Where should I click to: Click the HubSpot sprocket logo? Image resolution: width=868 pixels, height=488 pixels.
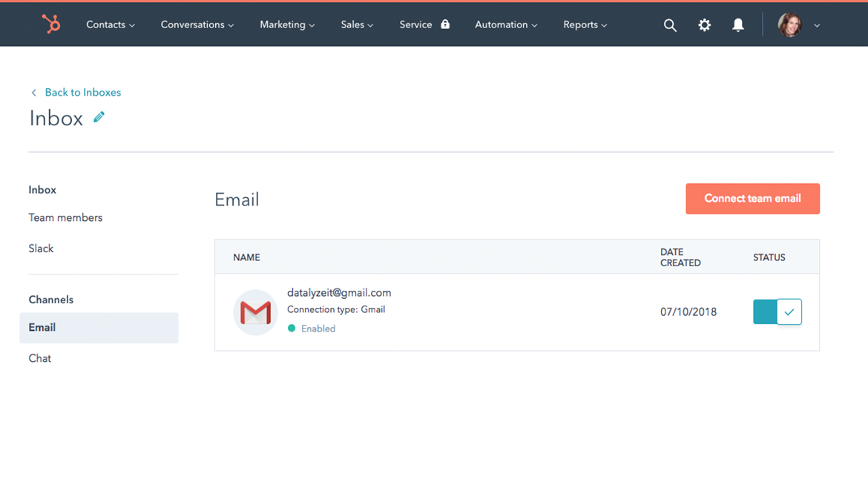click(51, 24)
